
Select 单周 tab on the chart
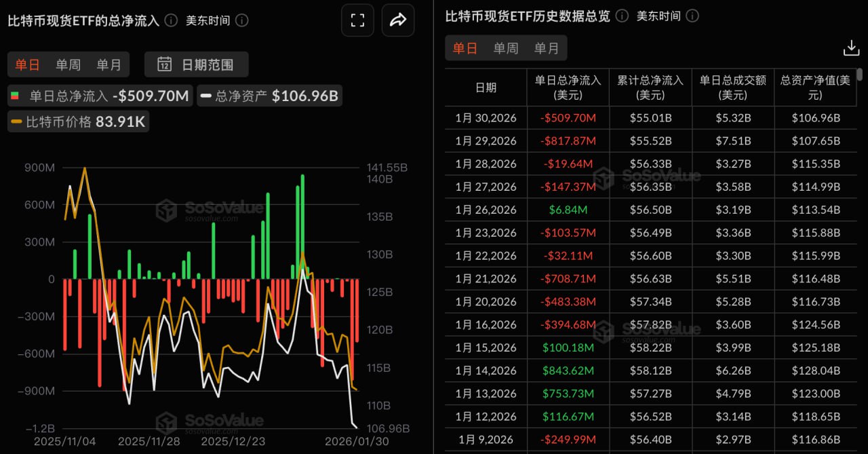(x=68, y=64)
